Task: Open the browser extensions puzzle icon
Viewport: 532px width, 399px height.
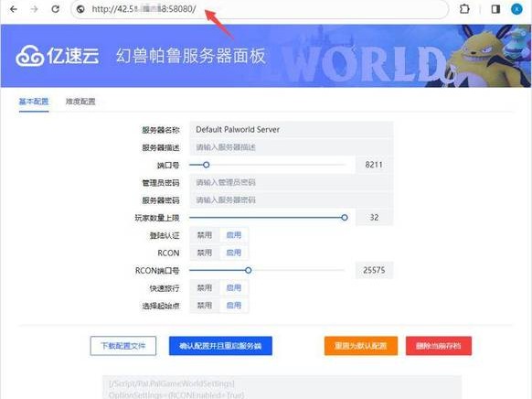Action: (x=464, y=9)
